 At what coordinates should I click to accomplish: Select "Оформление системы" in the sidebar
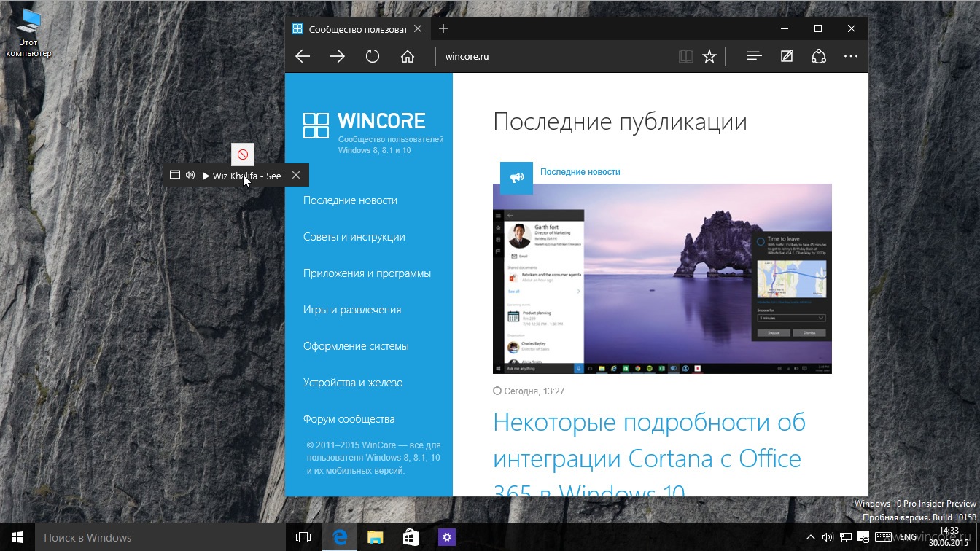click(x=356, y=346)
